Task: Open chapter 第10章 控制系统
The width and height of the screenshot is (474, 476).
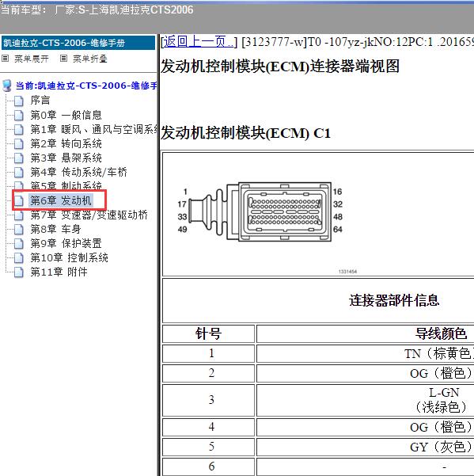Action: [x=69, y=257]
